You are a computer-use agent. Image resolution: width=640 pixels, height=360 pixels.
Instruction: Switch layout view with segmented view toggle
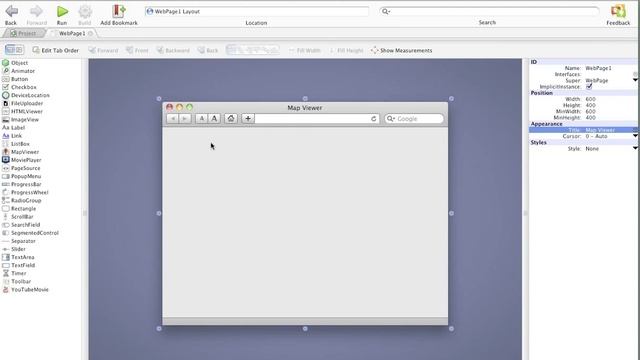coord(14,50)
